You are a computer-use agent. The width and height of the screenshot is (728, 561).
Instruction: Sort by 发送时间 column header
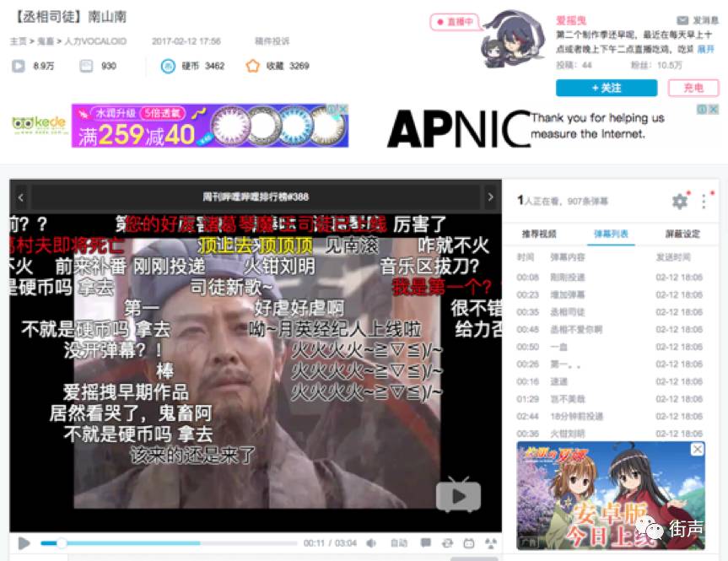pos(673,257)
